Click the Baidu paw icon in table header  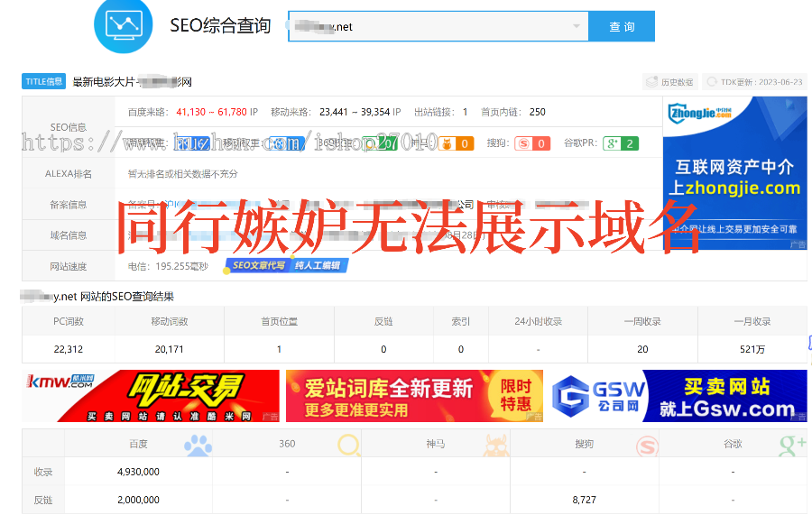point(198,446)
